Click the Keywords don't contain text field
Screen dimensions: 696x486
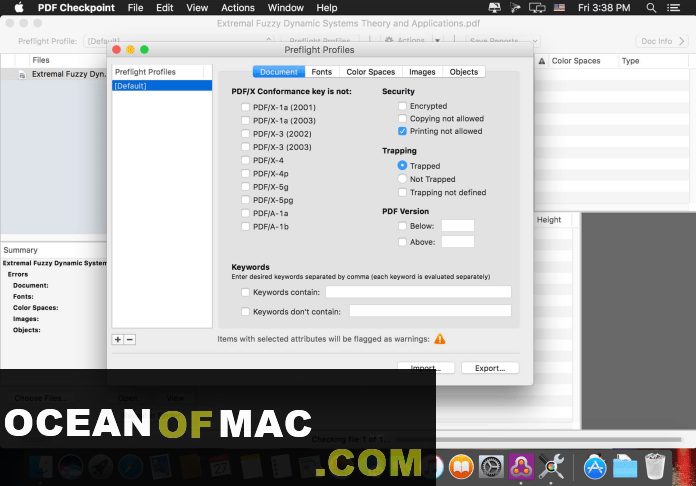[430, 311]
